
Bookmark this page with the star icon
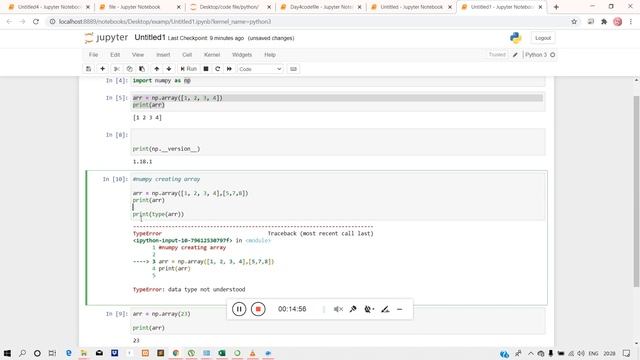coord(574,22)
